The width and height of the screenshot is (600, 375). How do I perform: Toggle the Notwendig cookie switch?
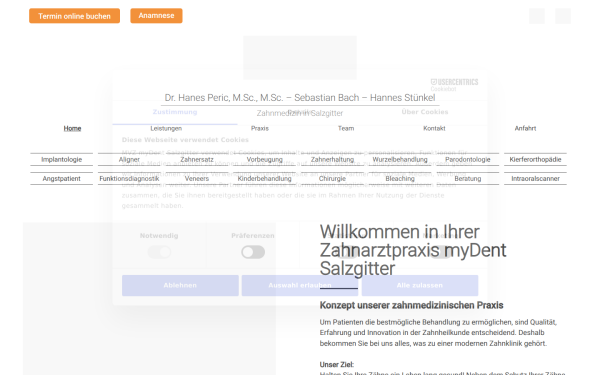159,252
